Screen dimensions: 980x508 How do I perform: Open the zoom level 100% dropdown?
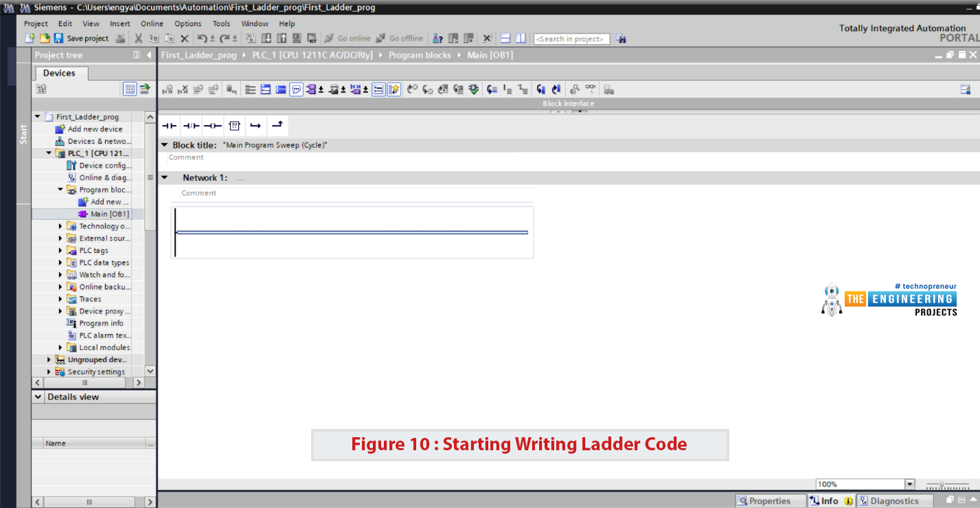click(x=910, y=484)
